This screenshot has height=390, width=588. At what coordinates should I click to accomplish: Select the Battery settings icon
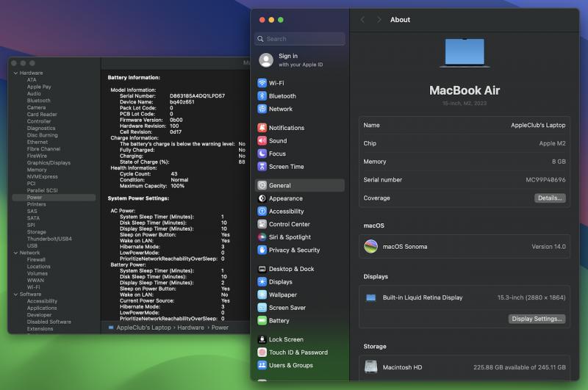coord(262,320)
